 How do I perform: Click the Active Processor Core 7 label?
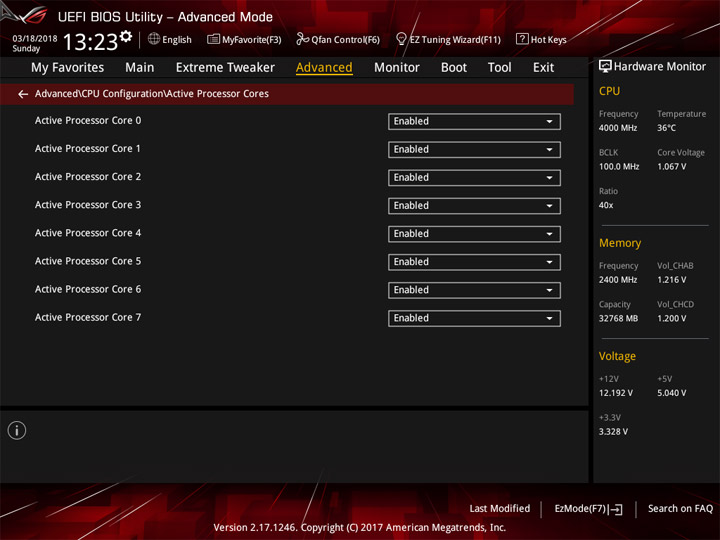pyautogui.click(x=88, y=317)
